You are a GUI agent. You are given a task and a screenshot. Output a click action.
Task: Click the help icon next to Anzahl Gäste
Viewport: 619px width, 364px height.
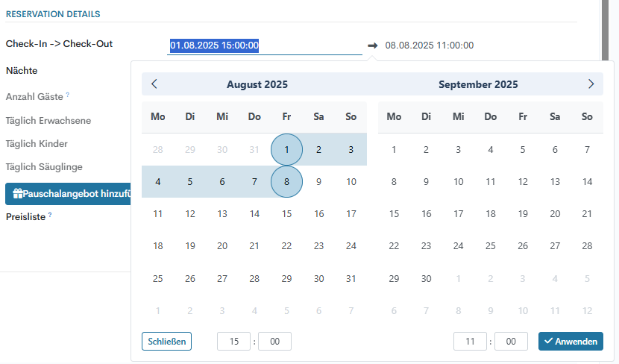(x=67, y=95)
